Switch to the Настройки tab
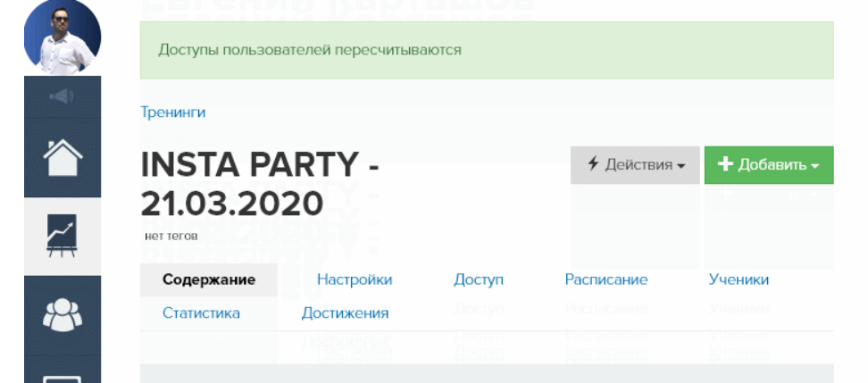The width and height of the screenshot is (868, 383). [x=355, y=280]
